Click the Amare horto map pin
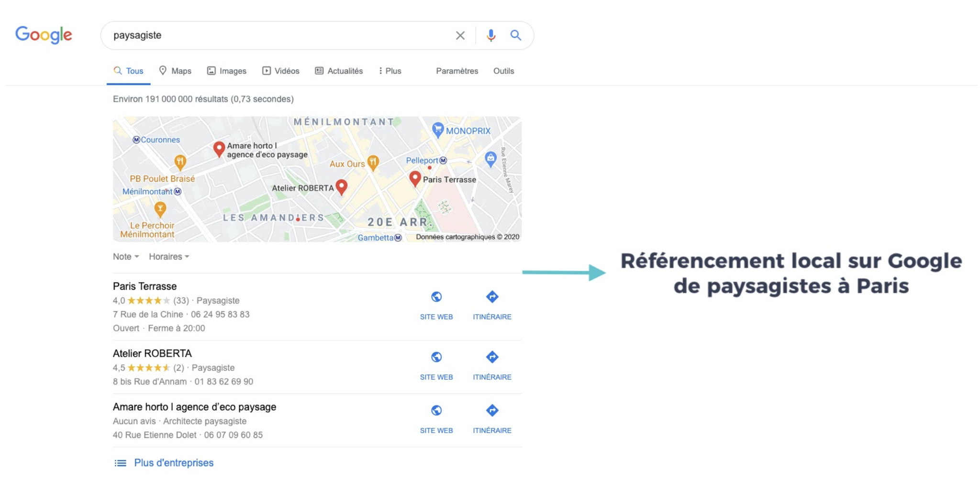Screen dimensions: 980x502 tap(219, 149)
